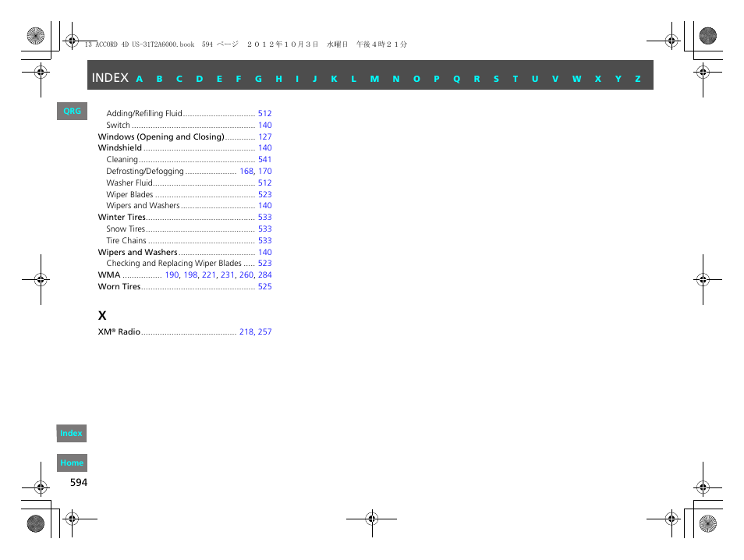Jump to index letter E
Screen dimensions: 744x560
click(219, 79)
